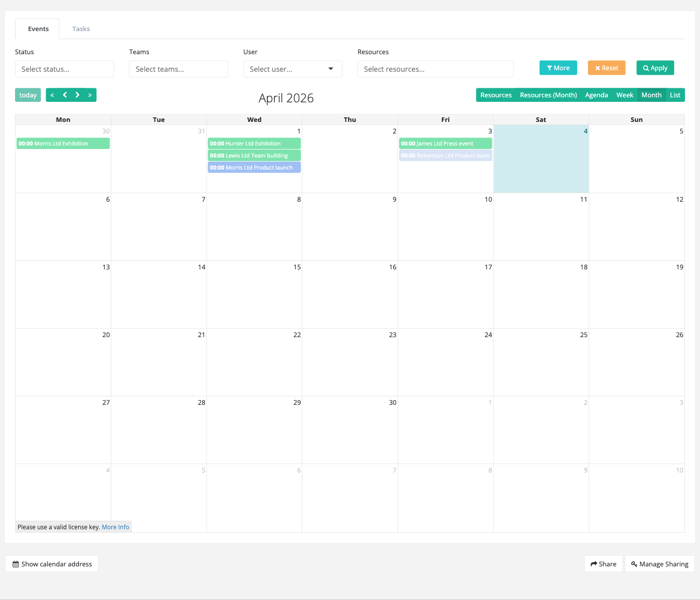This screenshot has height=600, width=700.
Task: Reset the filters
Action: (606, 68)
